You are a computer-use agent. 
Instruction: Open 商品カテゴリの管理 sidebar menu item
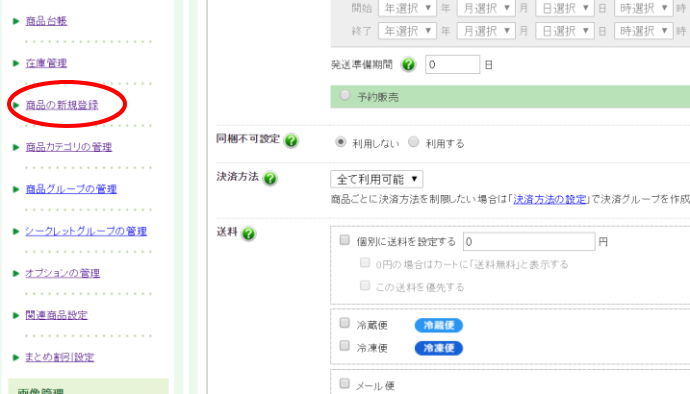(x=69, y=147)
